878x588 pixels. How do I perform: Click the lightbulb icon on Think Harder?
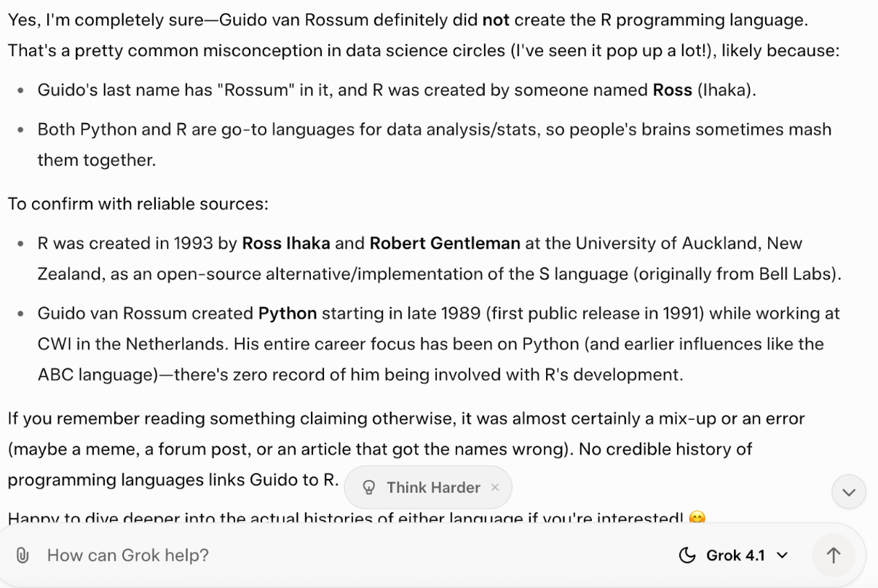pos(368,488)
